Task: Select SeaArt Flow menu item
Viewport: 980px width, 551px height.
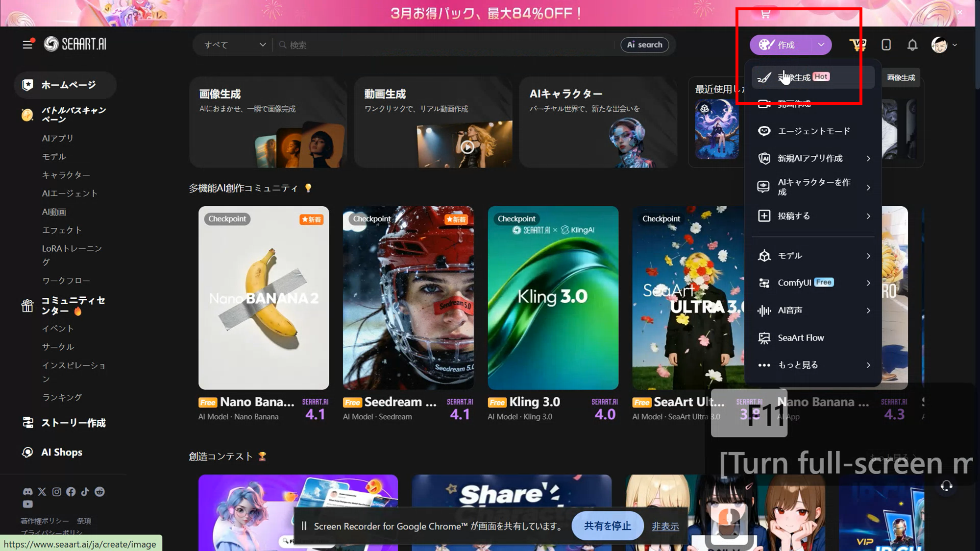Action: click(x=814, y=337)
